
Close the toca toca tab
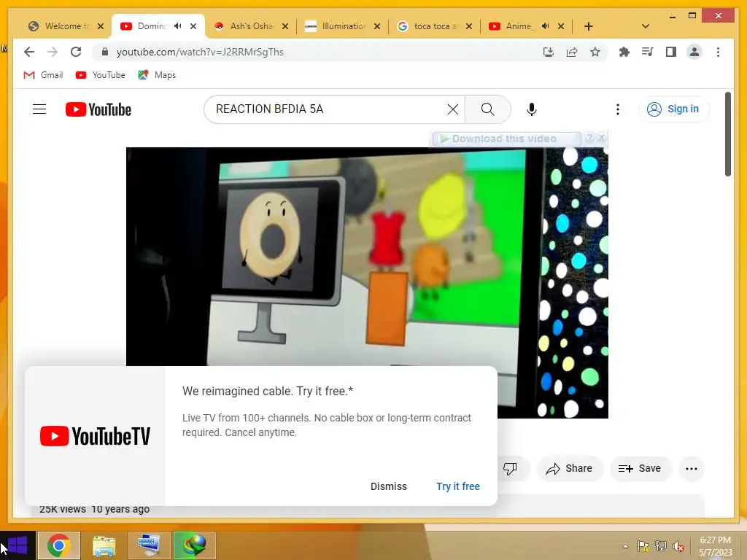coord(469,26)
